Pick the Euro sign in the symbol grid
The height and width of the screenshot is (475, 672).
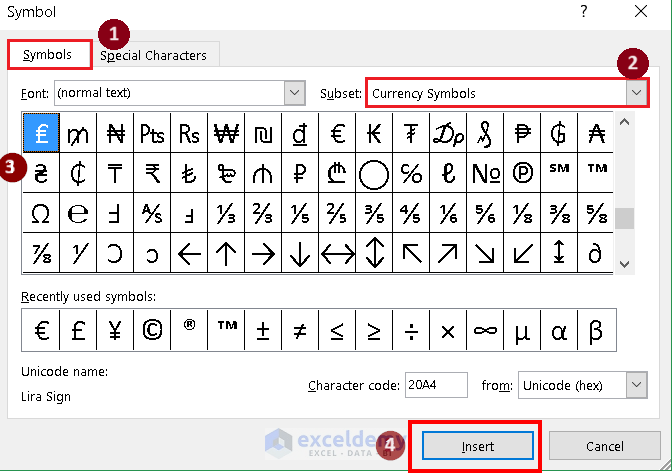(x=337, y=133)
